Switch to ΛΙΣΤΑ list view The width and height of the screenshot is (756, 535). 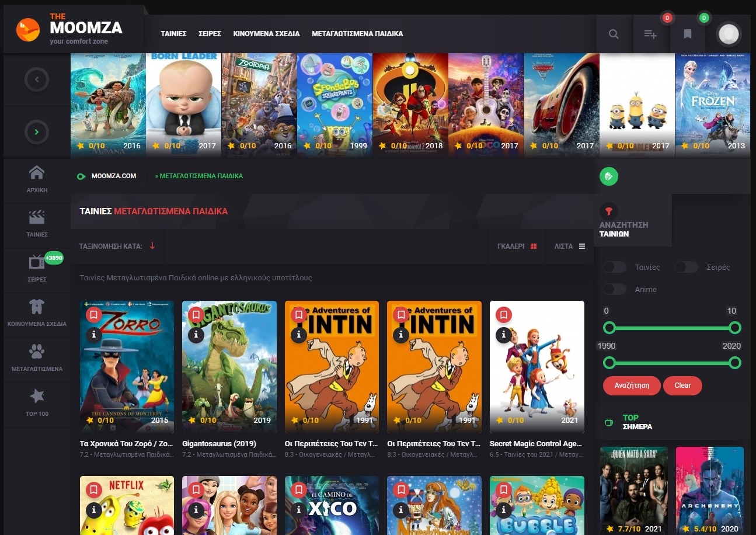(569, 246)
